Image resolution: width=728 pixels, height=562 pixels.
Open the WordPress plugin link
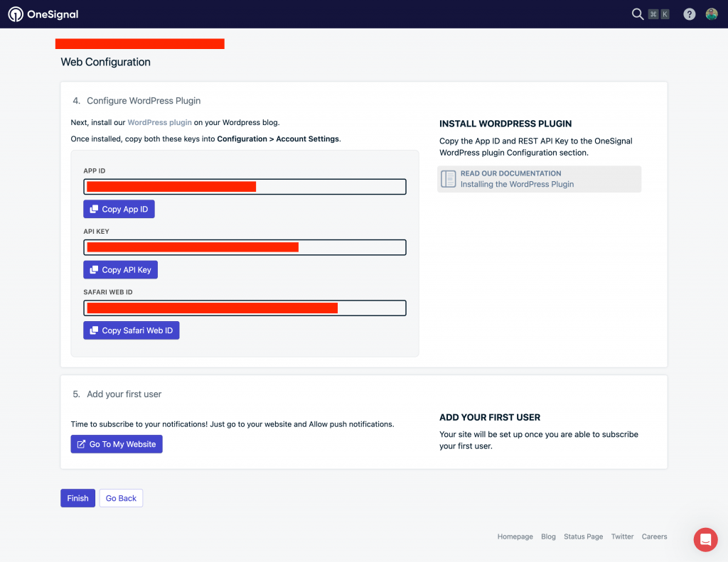(159, 121)
